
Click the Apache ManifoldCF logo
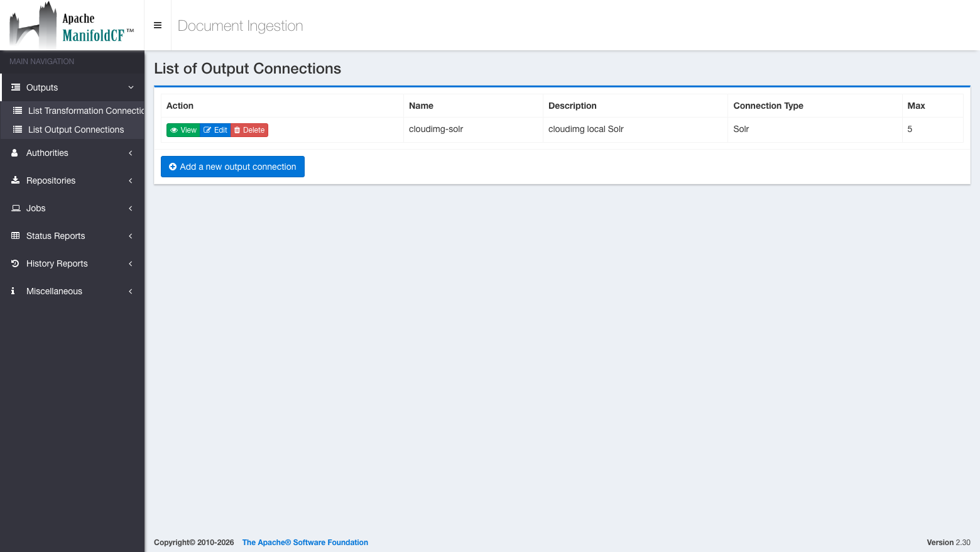72,25
